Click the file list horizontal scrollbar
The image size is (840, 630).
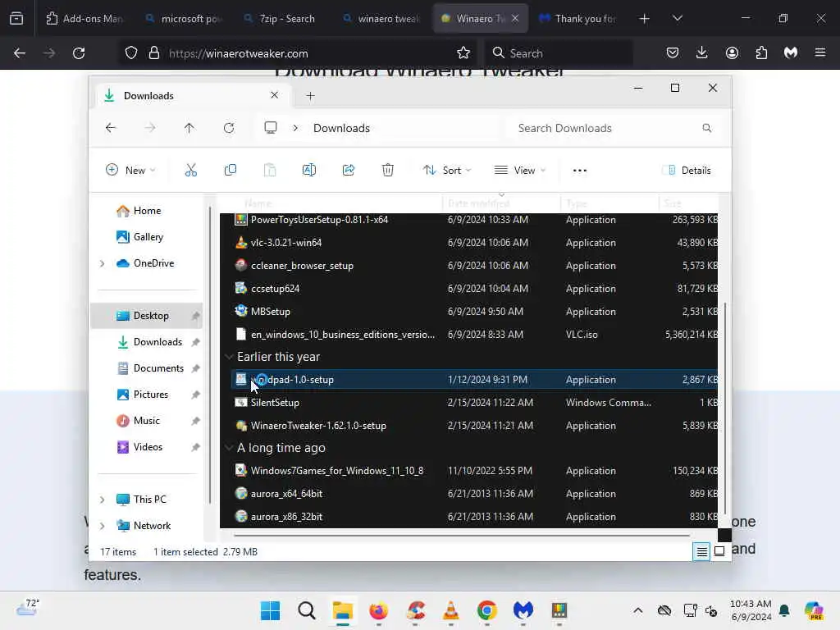(x=461, y=535)
